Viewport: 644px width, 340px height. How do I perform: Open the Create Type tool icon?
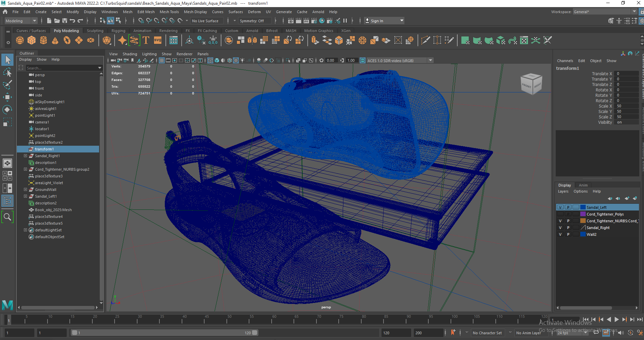146,40
